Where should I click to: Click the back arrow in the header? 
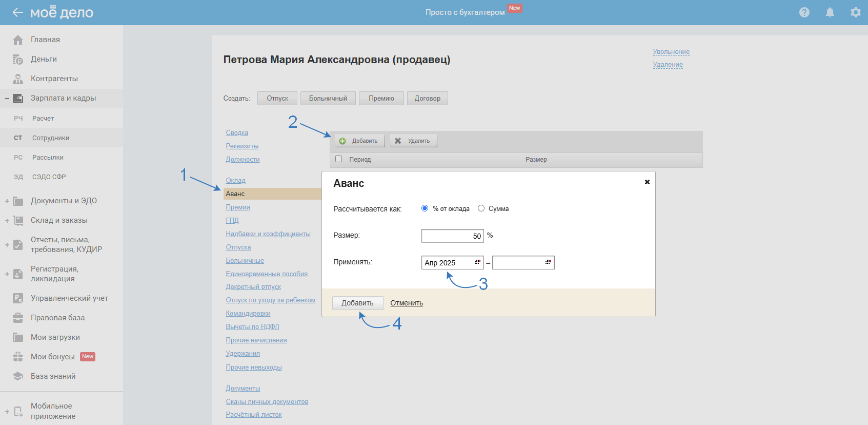point(17,12)
